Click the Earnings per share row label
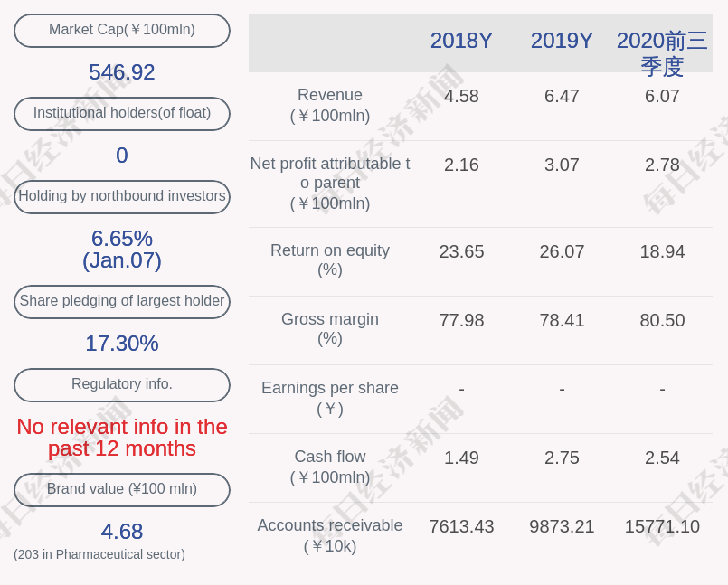This screenshot has width=728, height=585. 329,398
